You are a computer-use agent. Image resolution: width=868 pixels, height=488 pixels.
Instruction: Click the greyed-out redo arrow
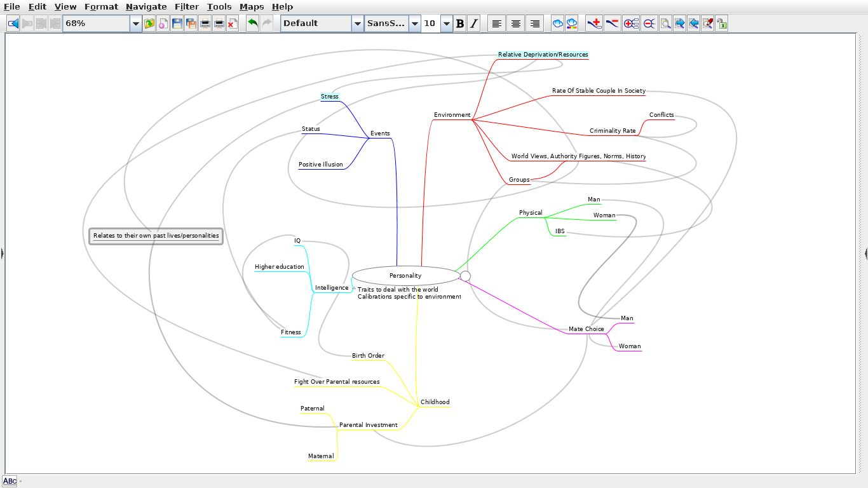coord(267,24)
